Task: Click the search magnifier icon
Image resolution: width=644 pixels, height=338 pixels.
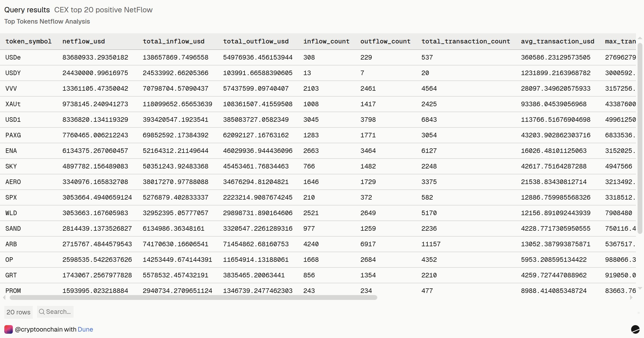Action: [x=42, y=312]
